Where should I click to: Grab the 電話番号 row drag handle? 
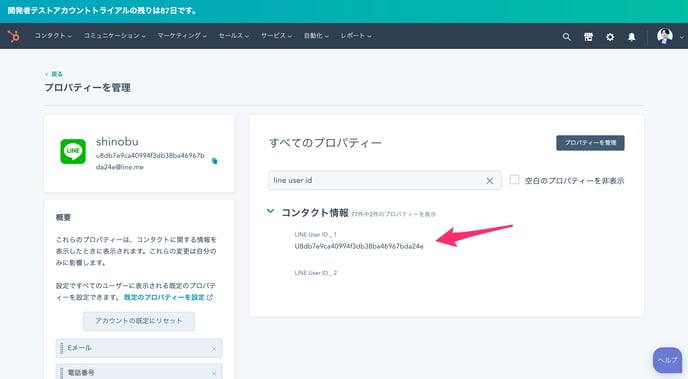tap(61, 373)
